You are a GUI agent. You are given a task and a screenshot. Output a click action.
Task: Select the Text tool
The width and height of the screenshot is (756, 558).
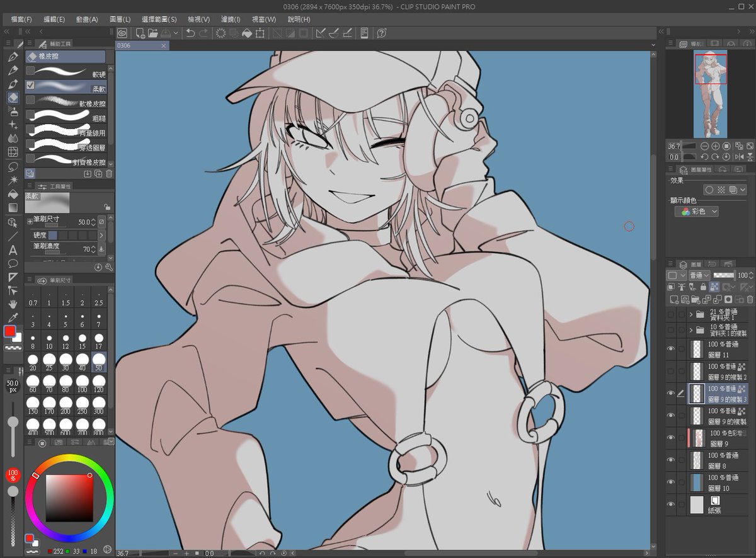[13, 250]
